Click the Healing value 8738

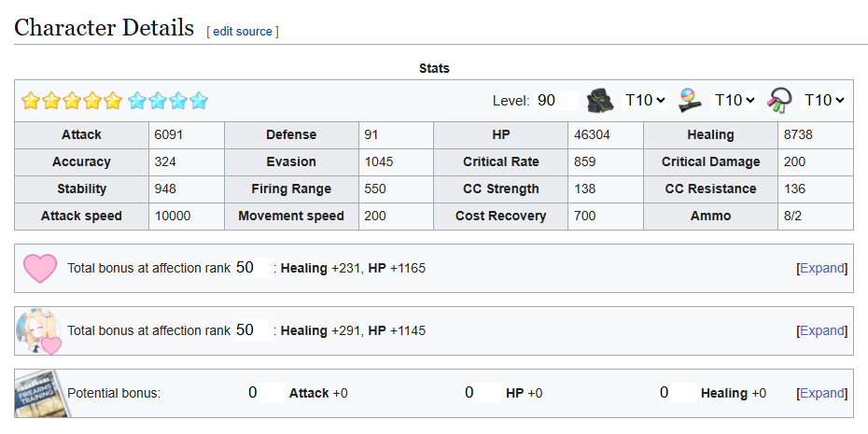pyautogui.click(x=798, y=135)
